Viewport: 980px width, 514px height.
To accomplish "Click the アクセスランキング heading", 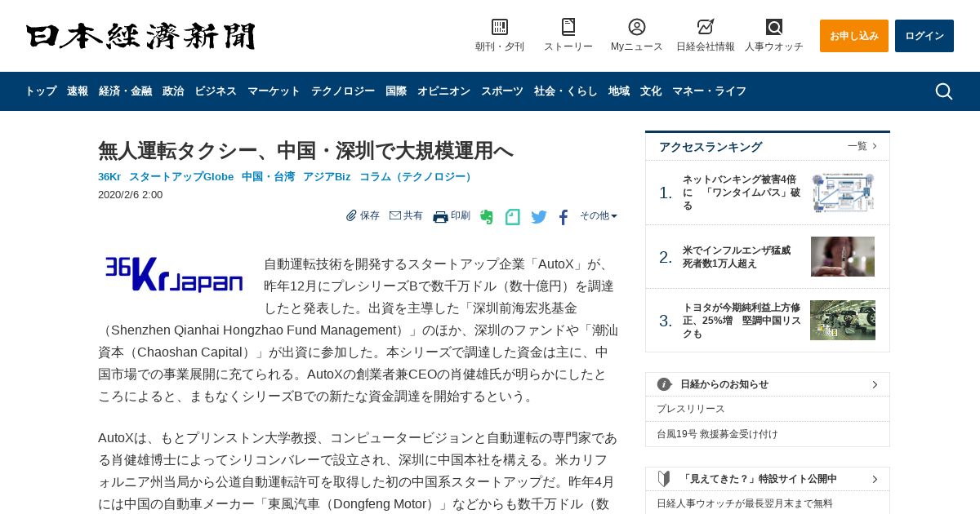I will [710, 147].
